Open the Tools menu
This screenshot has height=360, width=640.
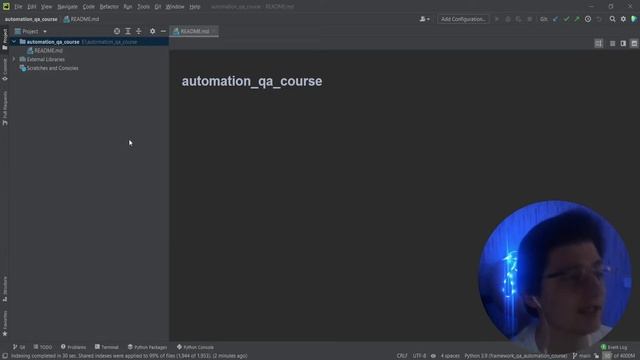[143, 7]
